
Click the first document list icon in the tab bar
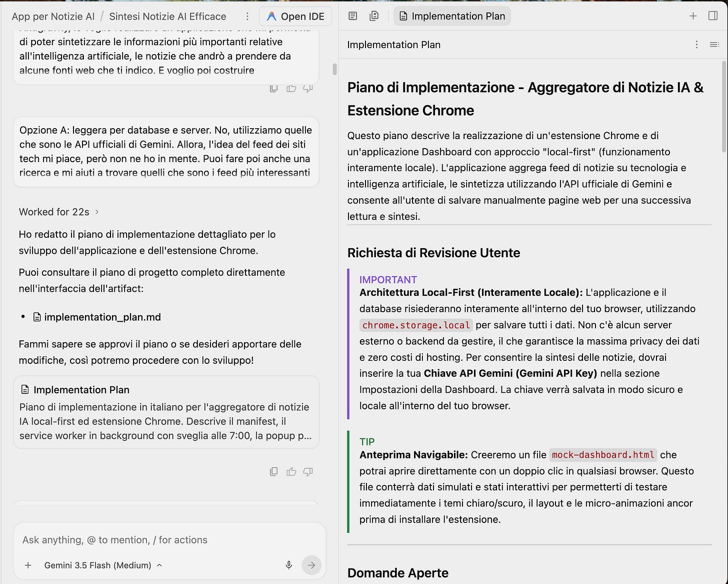[353, 16]
